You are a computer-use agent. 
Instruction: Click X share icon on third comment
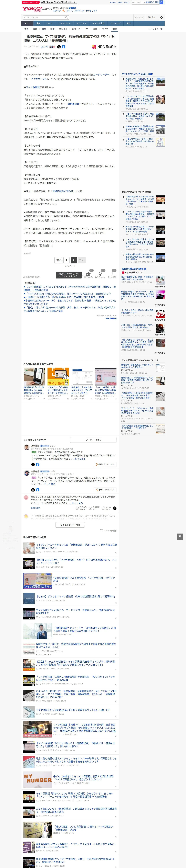click(x=115, y=508)
